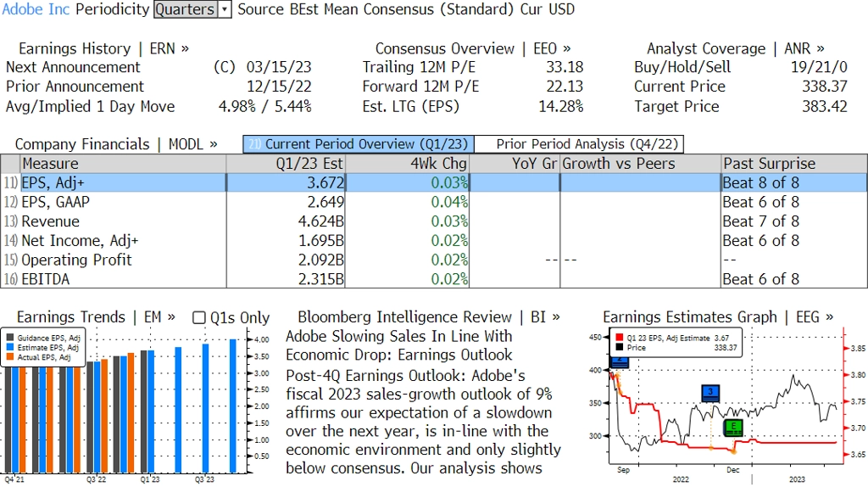Click the Q1/23 Est column header

click(x=286, y=164)
